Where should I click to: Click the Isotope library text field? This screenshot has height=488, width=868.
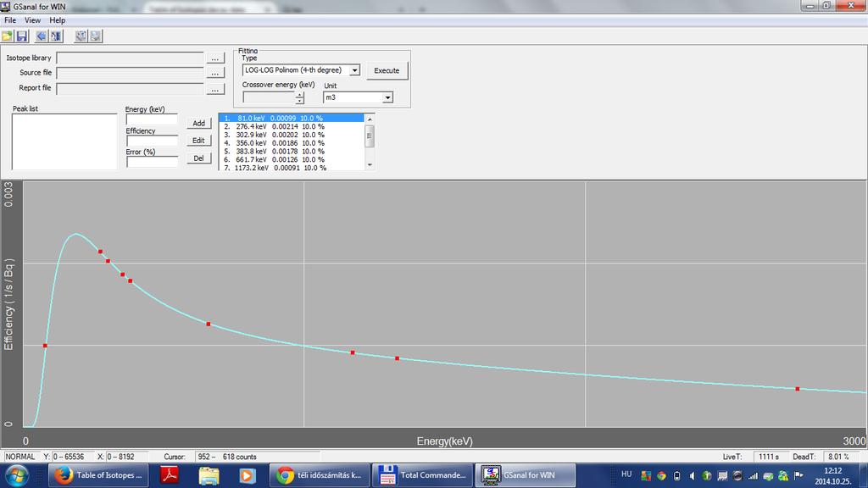click(130, 58)
